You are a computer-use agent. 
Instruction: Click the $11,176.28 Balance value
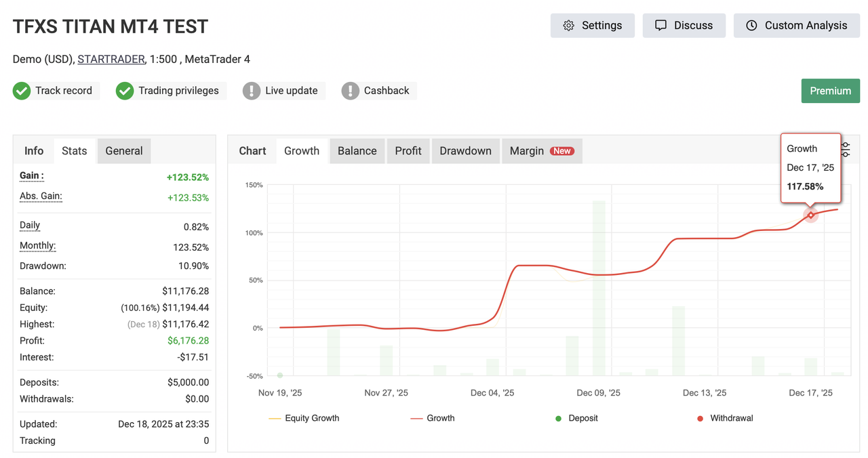coord(186,291)
